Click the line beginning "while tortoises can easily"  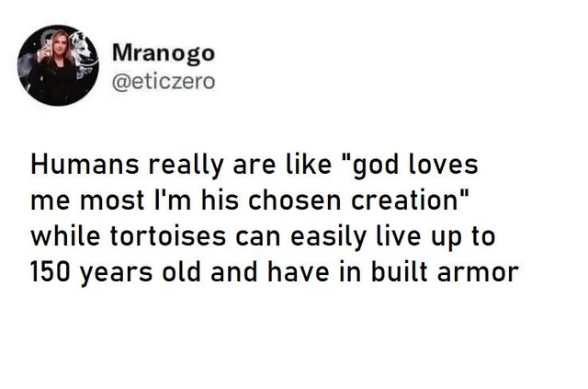tap(263, 235)
